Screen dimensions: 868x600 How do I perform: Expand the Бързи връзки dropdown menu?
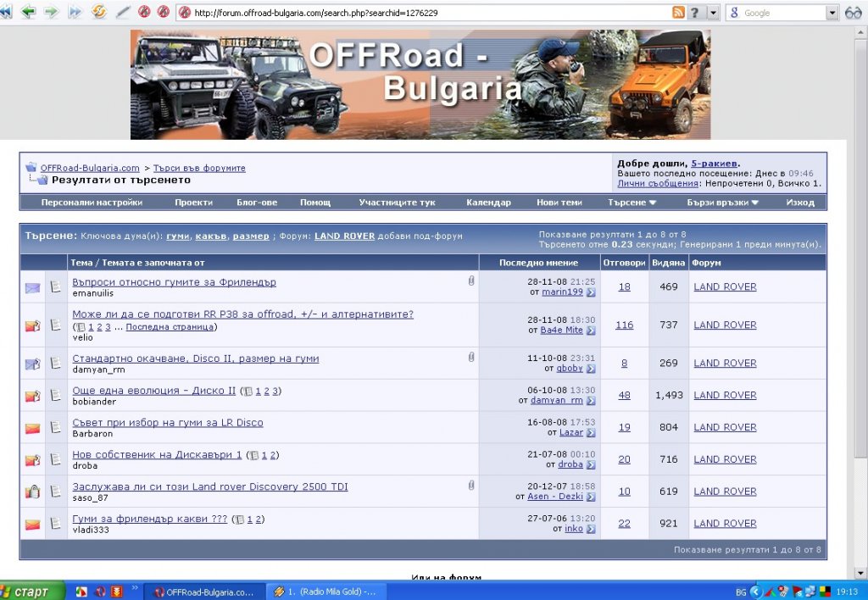[722, 203]
